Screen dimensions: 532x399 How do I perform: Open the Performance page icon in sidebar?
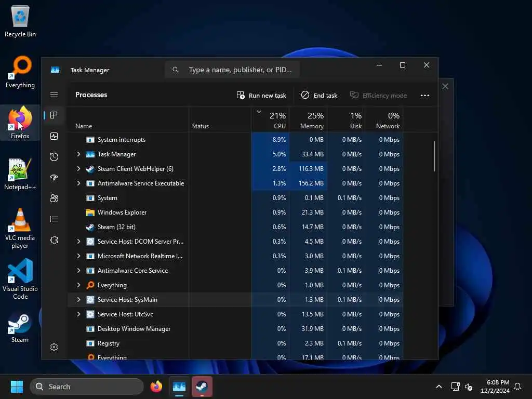(x=54, y=136)
